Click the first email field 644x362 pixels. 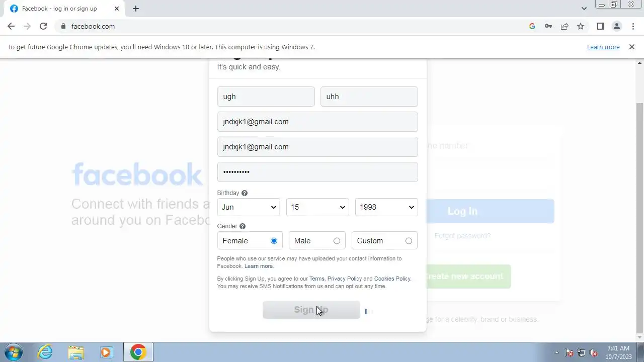(x=317, y=122)
